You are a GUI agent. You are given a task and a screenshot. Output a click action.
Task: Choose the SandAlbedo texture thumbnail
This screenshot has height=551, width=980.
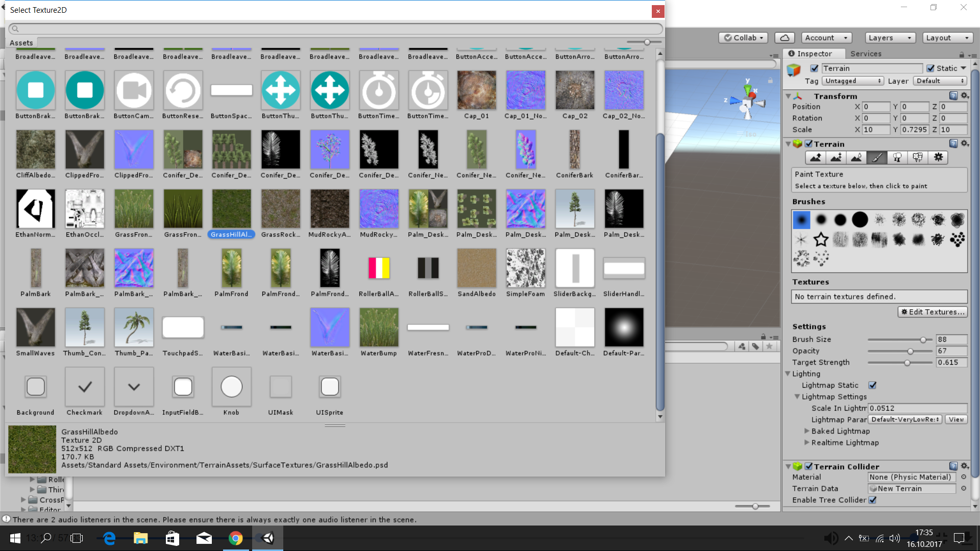[x=476, y=268]
